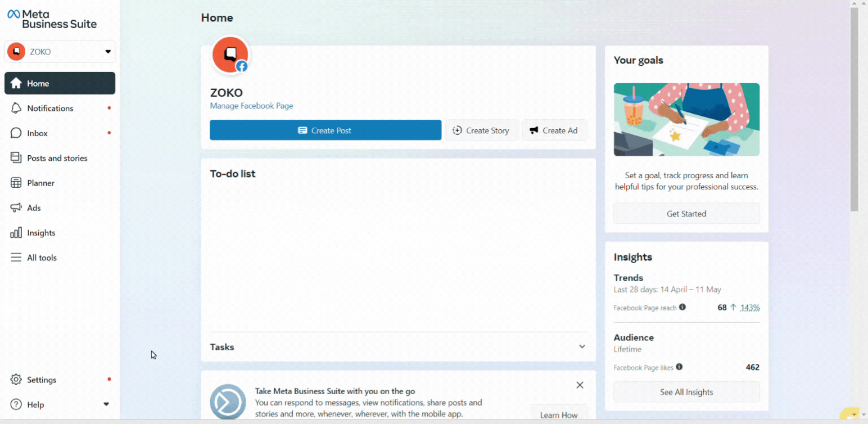
Task: Click Get Started under Your goals
Action: [x=686, y=214]
